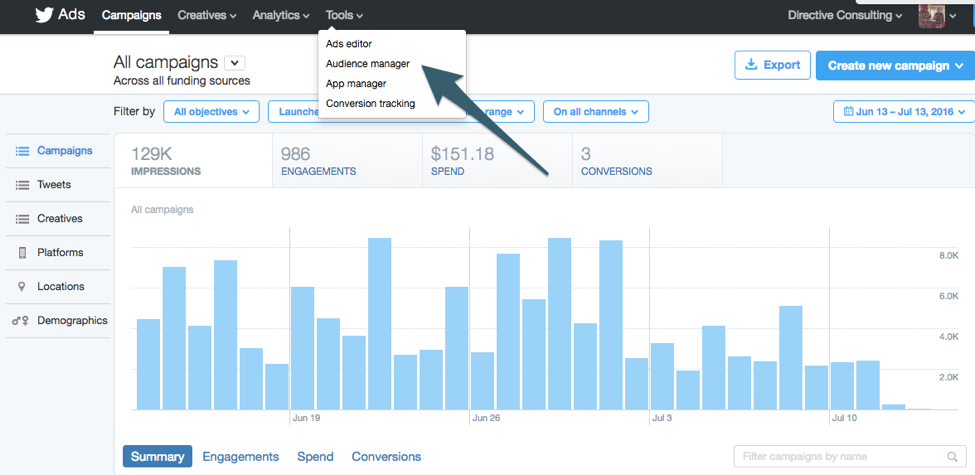The image size is (975, 475).
Task: Click the Platforms phone icon
Action: pyautogui.click(x=22, y=253)
